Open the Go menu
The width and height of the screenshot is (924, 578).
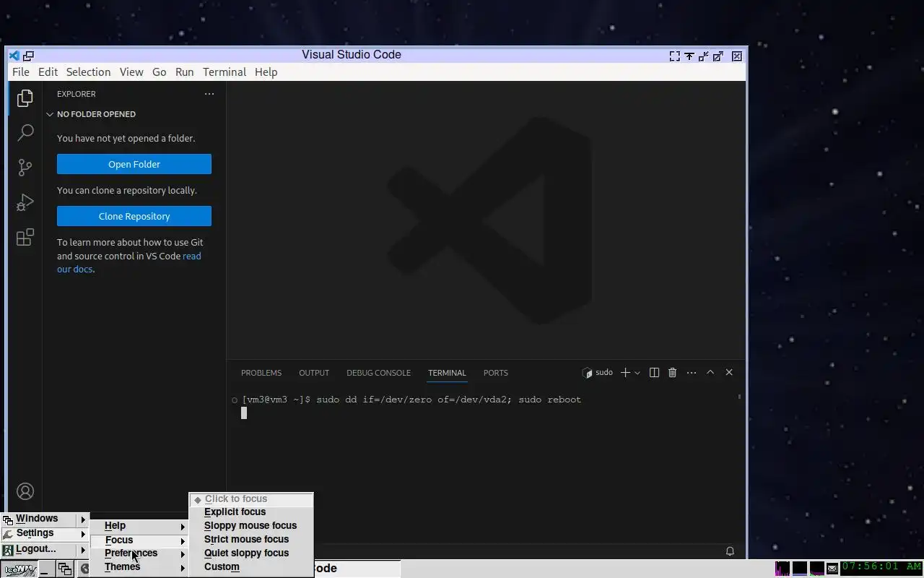coord(160,72)
